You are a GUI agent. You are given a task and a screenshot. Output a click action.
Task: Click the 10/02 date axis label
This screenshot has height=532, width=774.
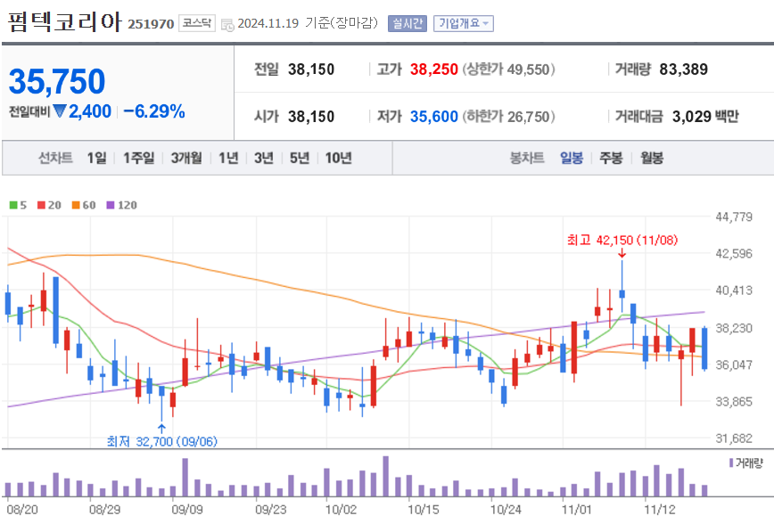[341, 510]
